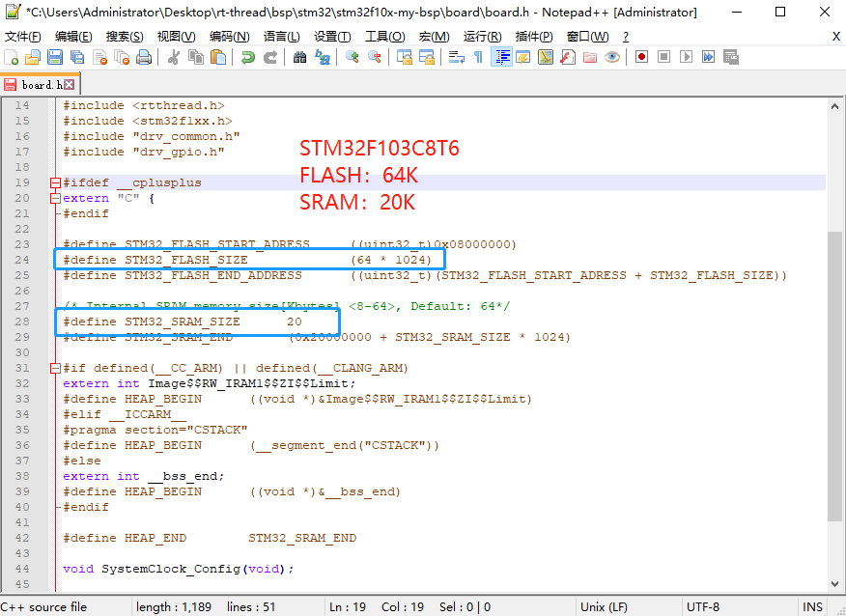The width and height of the screenshot is (846, 616).
Task: Open the 编码(N) menu
Action: point(229,36)
